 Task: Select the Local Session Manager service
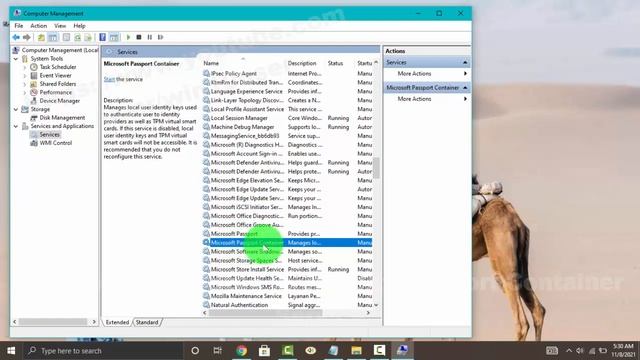point(288,118)
